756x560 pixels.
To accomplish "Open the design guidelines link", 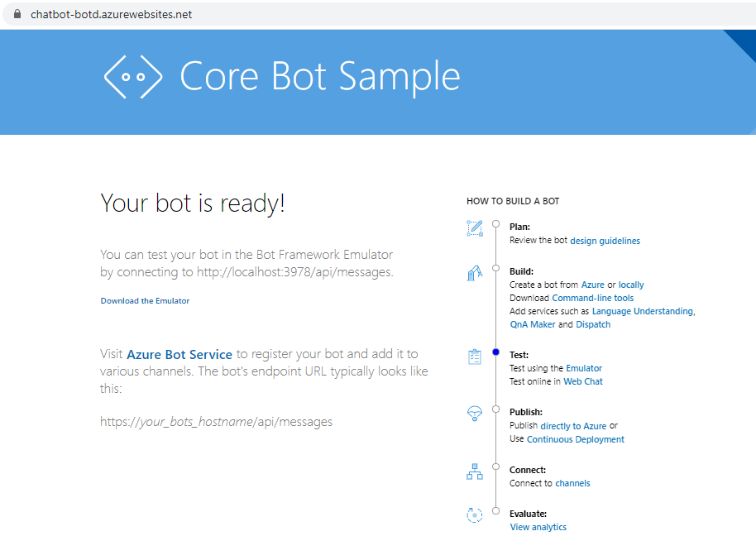I will coord(605,240).
